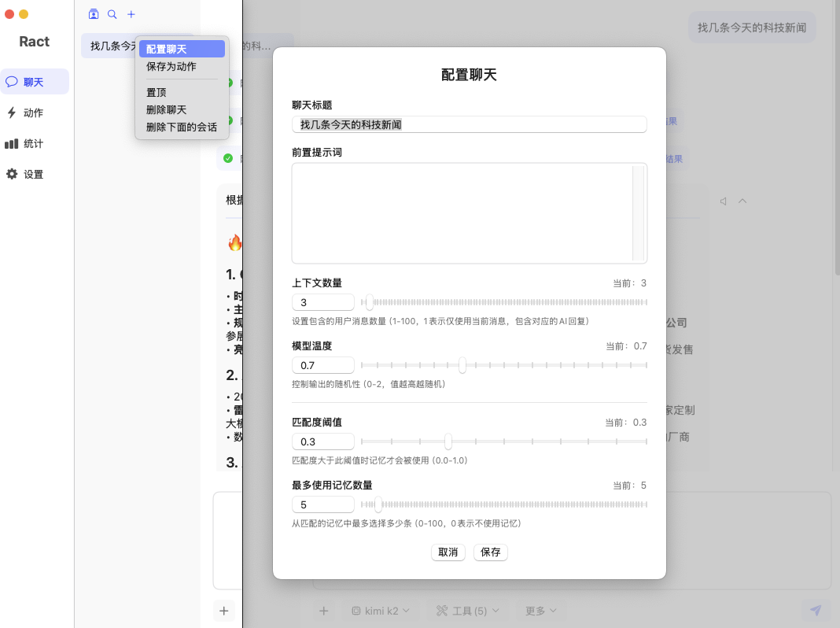Click into the 前置提示词 text area

point(462,213)
